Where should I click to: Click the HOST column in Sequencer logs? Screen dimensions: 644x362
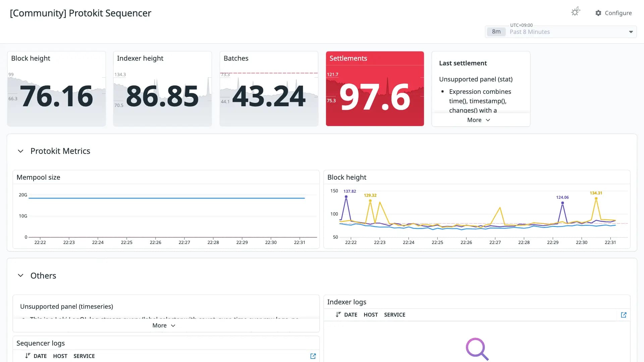pos(60,356)
